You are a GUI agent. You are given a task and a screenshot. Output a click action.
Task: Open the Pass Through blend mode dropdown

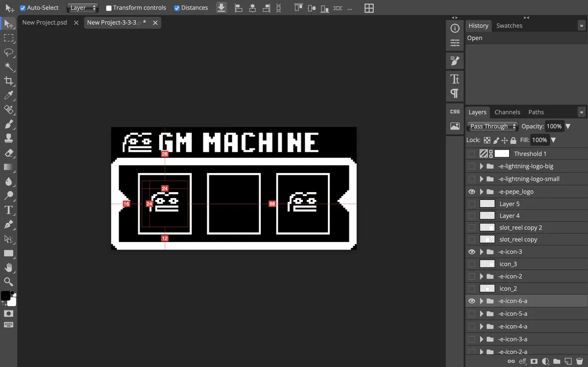point(492,126)
